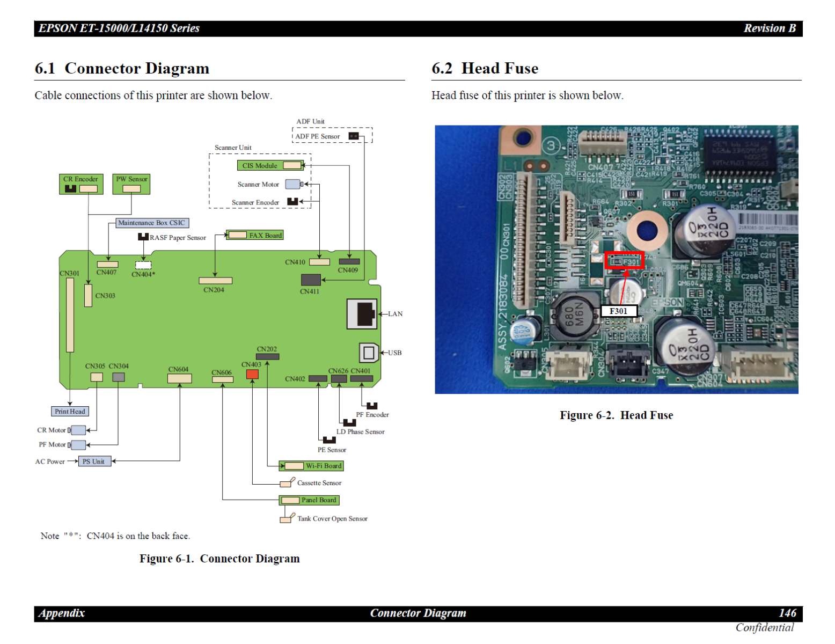This screenshot has height=644, width=835.
Task: Select the Cassette Sensor switch icon
Action: tap(287, 483)
